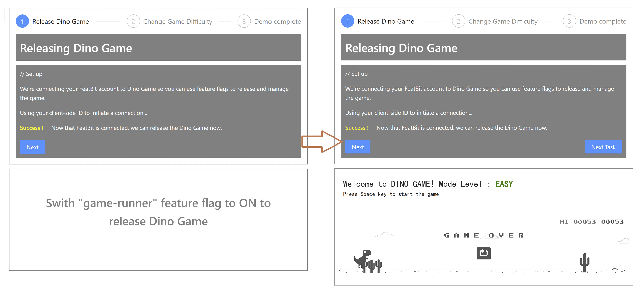The image size is (644, 293).
Task: Click step 2 circle in right panel
Action: pos(458,21)
